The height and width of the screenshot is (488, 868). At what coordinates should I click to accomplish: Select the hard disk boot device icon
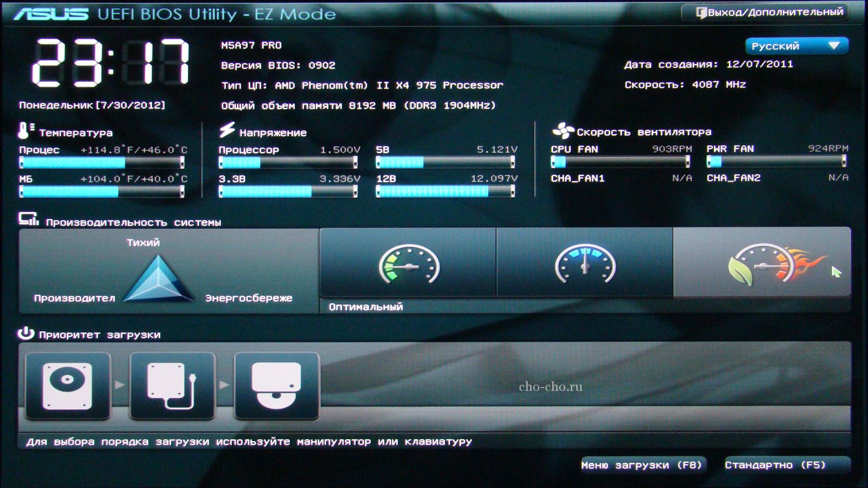(x=68, y=386)
